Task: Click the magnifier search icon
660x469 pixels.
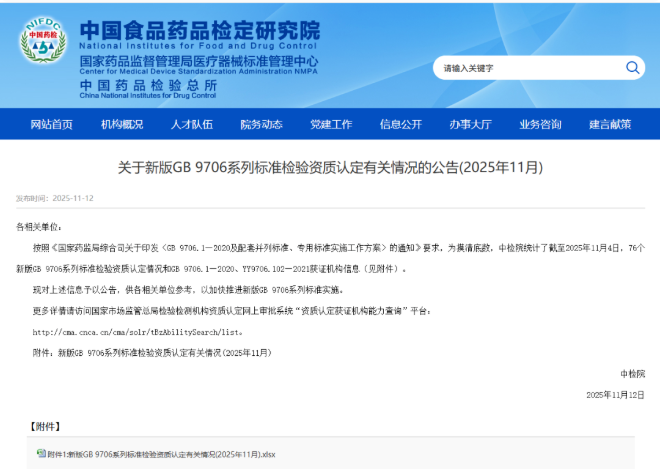Action: tap(633, 68)
